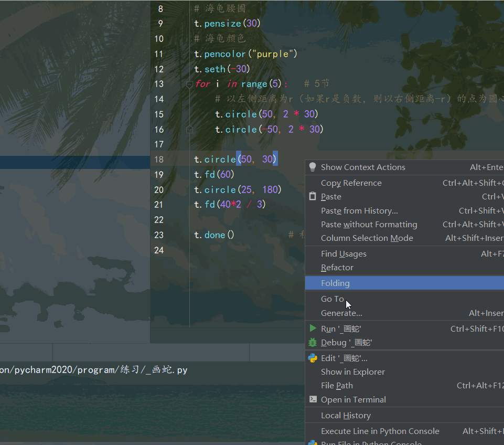Open the Go To submenu
Viewport: 504px width, 445px height.
[x=404, y=299]
